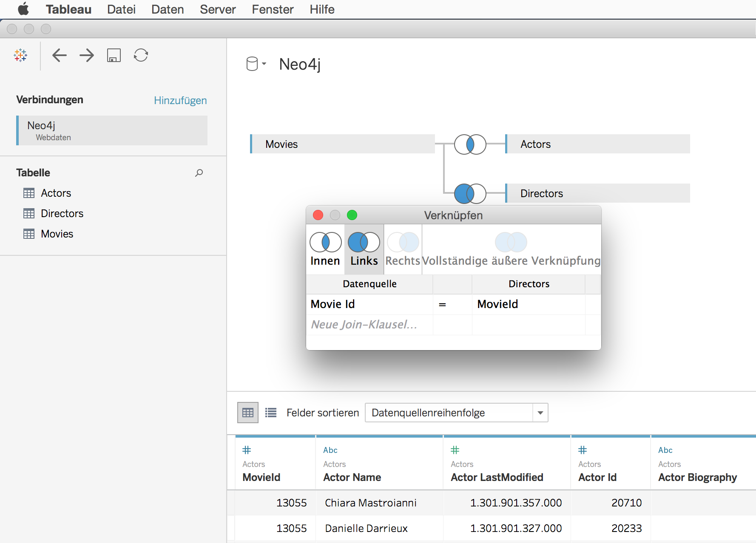Click Abc type icon above Actor Name
756x543 pixels.
point(330,450)
